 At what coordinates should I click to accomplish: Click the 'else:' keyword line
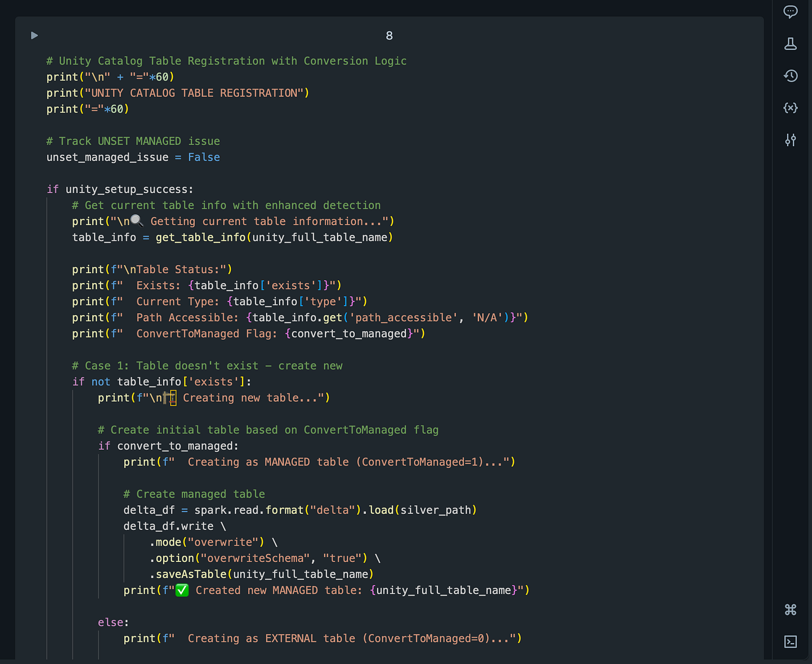[x=114, y=622]
